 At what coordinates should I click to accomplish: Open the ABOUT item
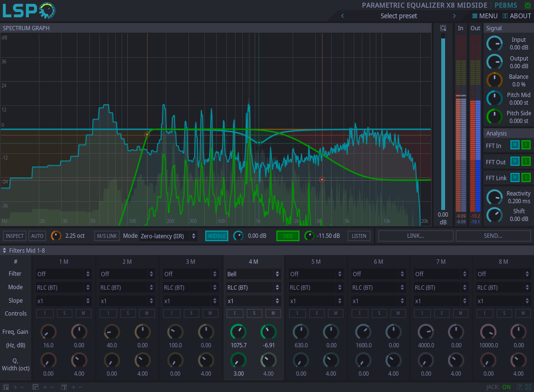coord(517,16)
